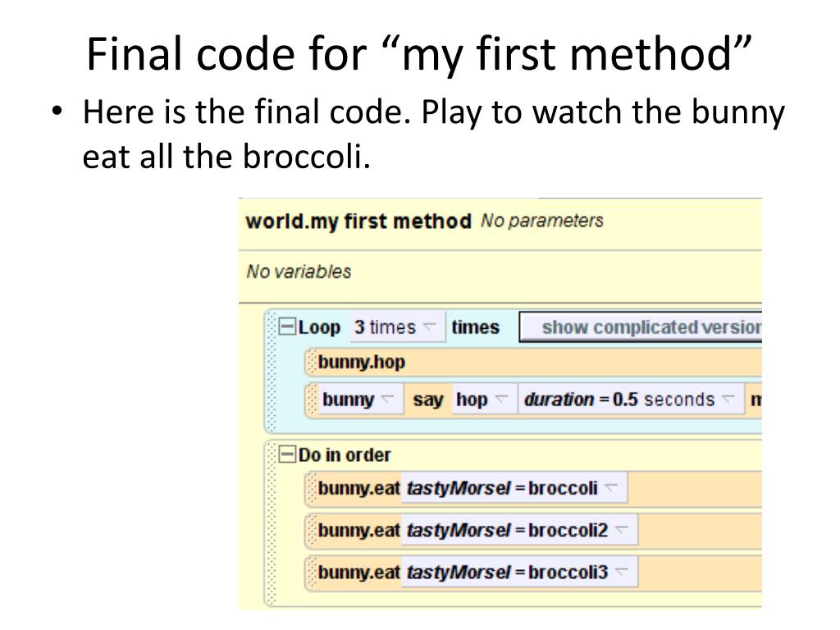Click drag handle of bunny.eat broccoli3 tile
This screenshot has height=630, width=840.
(x=311, y=572)
